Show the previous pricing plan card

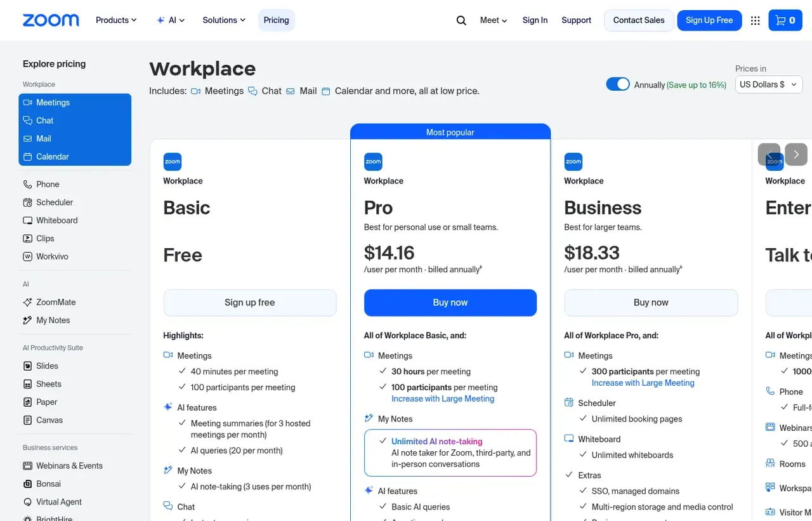[x=769, y=154]
